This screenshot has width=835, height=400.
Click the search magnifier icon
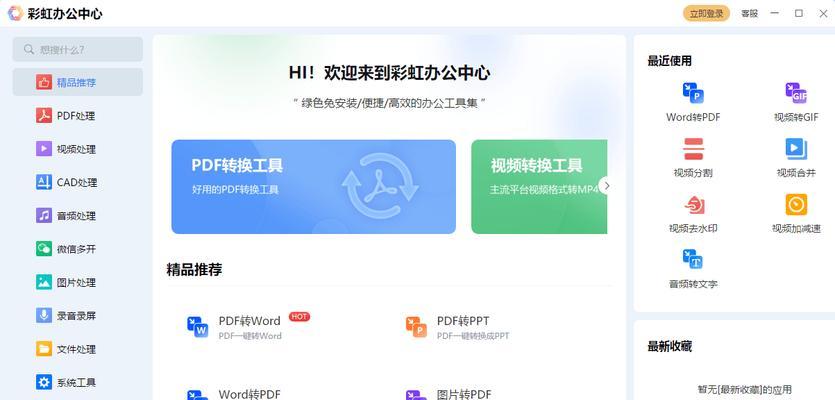pos(29,50)
